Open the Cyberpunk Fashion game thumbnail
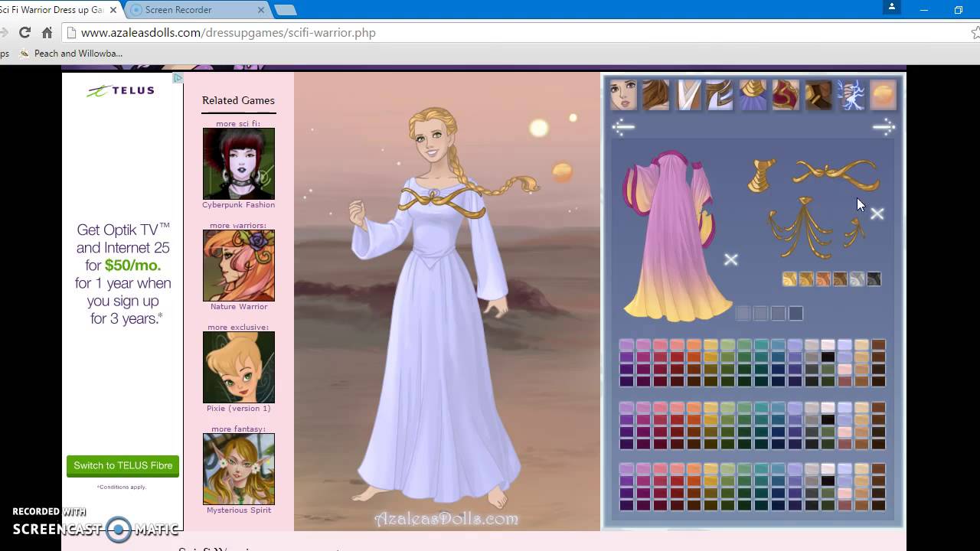 (x=239, y=164)
